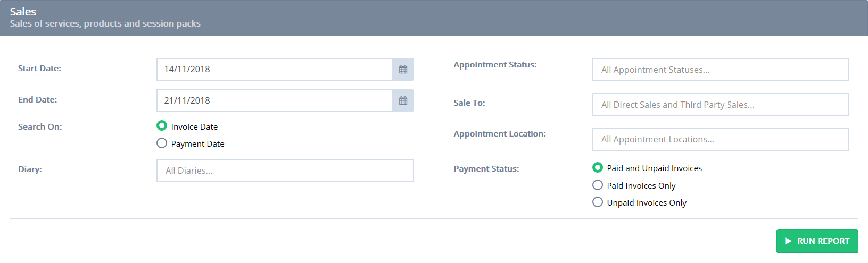Focus the End Date text field

(x=275, y=100)
